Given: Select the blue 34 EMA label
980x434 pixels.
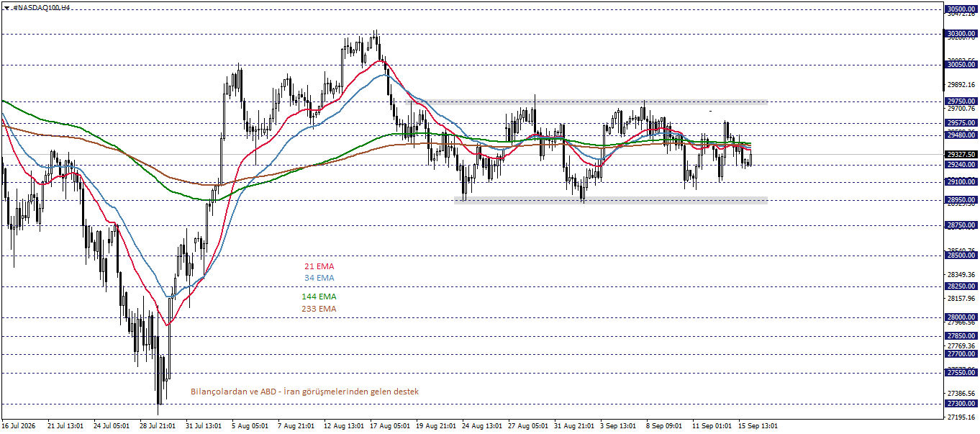Looking at the screenshot, I should (x=319, y=278).
